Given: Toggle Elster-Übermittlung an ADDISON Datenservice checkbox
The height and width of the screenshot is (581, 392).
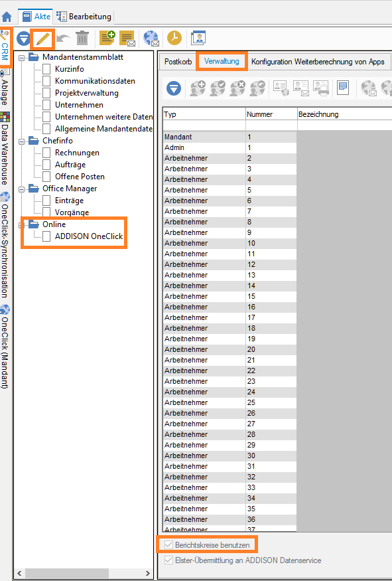Looking at the screenshot, I should click(x=168, y=560).
